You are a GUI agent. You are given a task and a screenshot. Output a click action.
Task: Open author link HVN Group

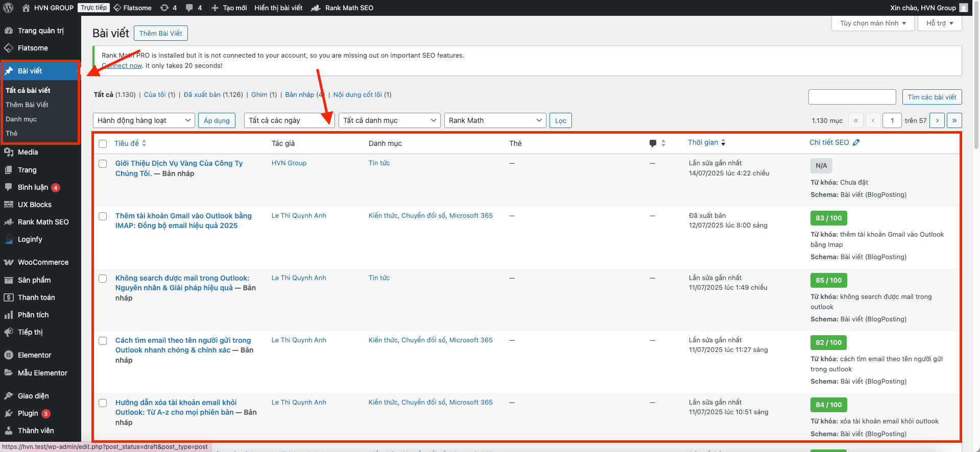coord(289,163)
